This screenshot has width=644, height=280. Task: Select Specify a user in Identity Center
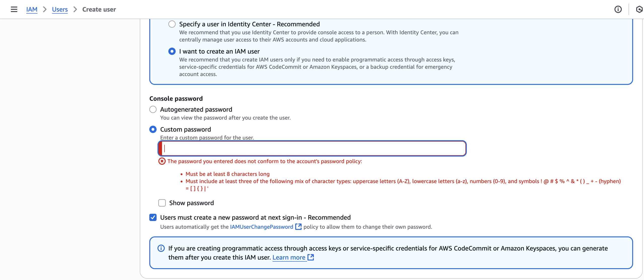[x=172, y=24]
